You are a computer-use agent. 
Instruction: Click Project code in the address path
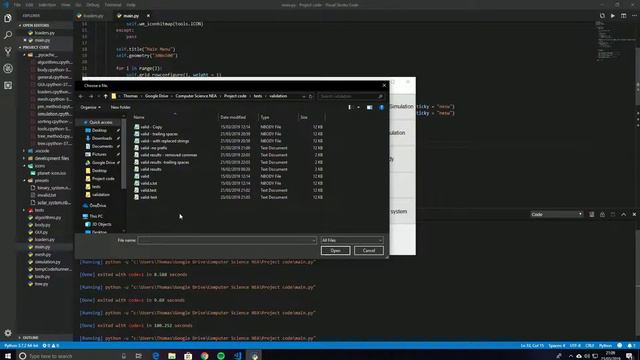(235, 96)
